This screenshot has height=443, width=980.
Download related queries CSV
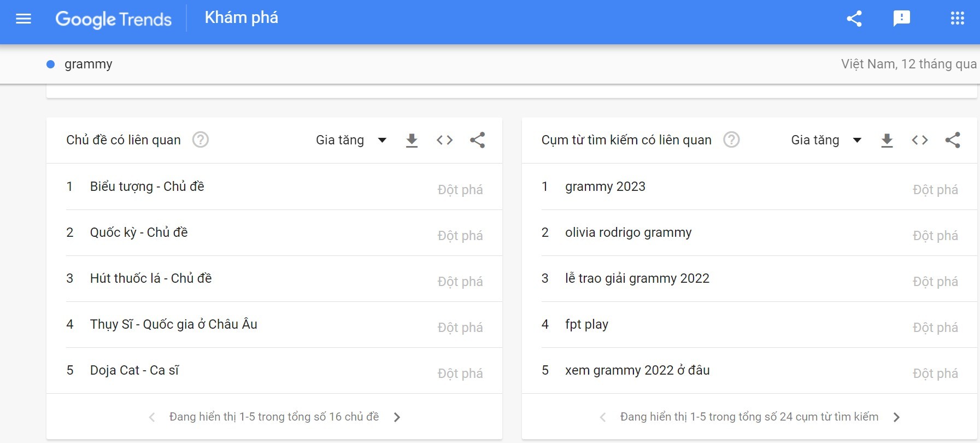tap(887, 141)
